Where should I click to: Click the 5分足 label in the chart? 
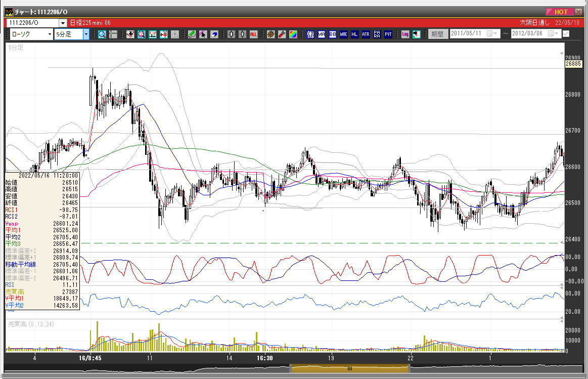[16, 48]
